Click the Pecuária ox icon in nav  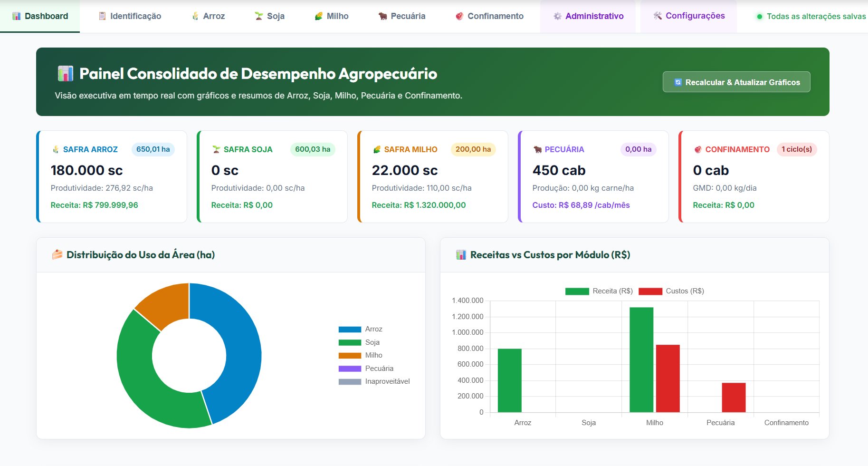383,16
